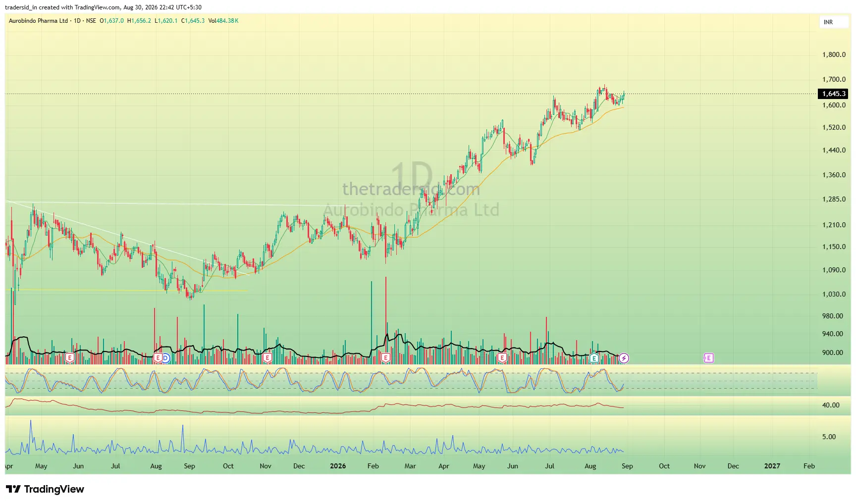This screenshot has height=504, width=856.
Task: Click the 980.00 price axis label
Action: click(x=832, y=316)
